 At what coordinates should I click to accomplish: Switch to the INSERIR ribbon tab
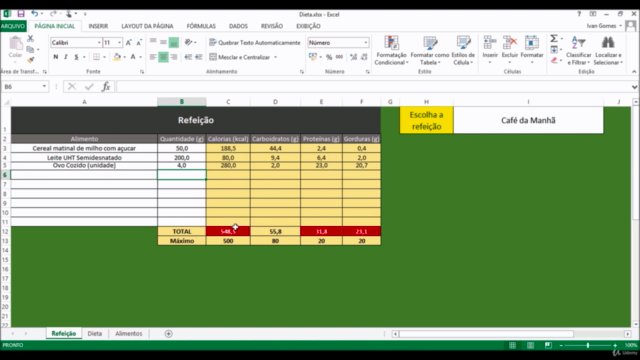click(98, 26)
